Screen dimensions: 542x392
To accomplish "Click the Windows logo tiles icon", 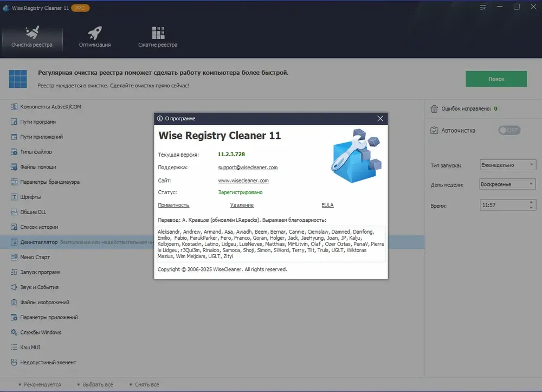I will click(x=18, y=79).
